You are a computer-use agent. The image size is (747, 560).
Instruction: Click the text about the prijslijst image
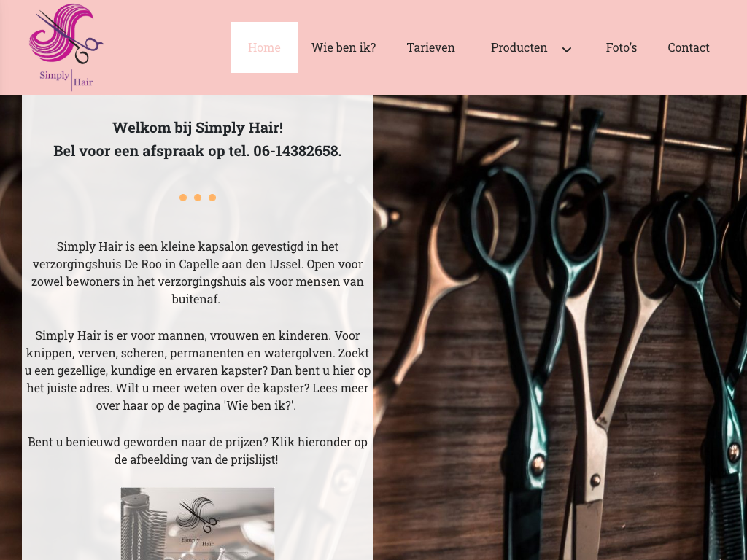coord(198,451)
